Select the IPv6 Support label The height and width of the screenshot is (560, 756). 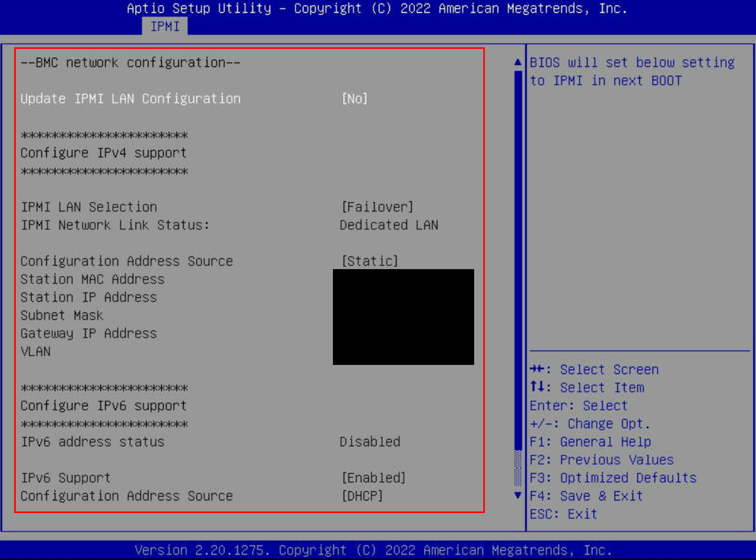click(66, 478)
